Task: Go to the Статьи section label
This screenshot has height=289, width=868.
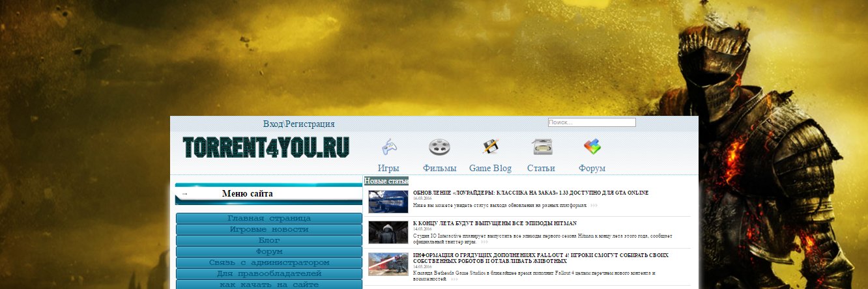Action: click(x=541, y=168)
